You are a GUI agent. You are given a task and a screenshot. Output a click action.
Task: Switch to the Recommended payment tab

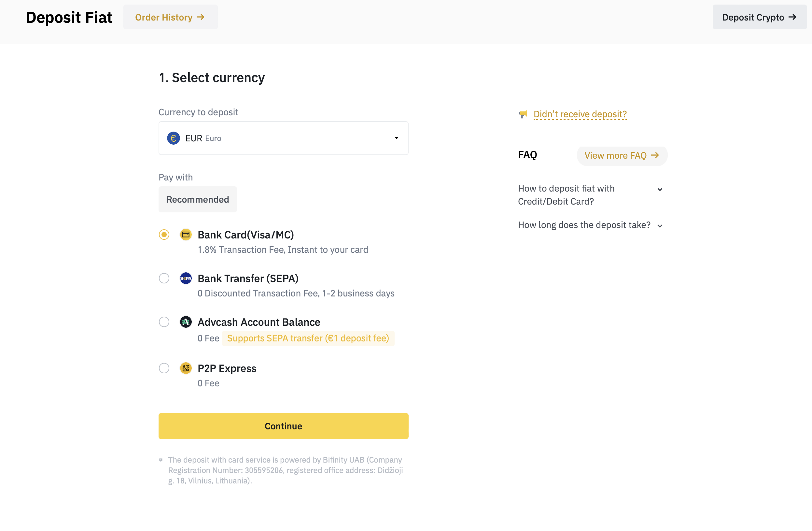(198, 199)
